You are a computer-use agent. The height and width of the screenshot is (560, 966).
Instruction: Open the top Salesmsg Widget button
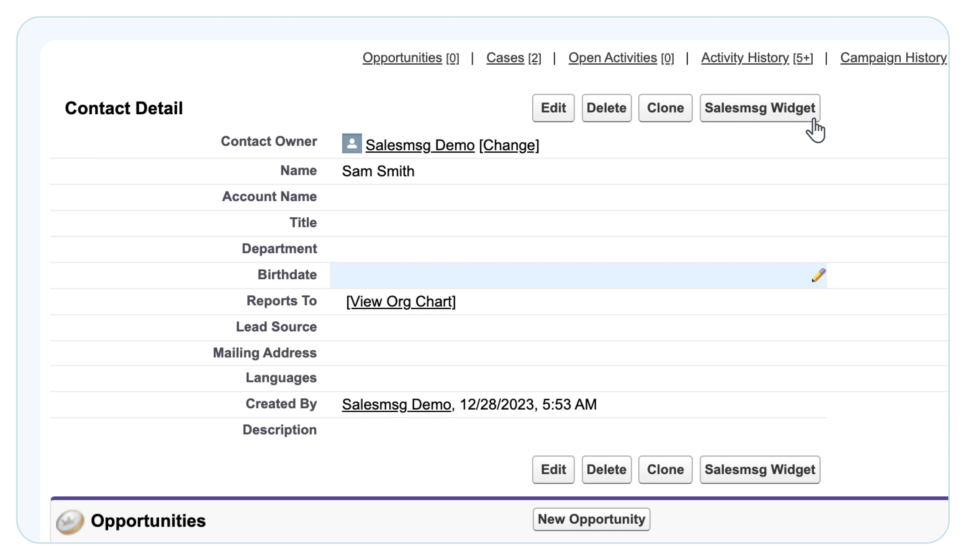[x=760, y=108]
